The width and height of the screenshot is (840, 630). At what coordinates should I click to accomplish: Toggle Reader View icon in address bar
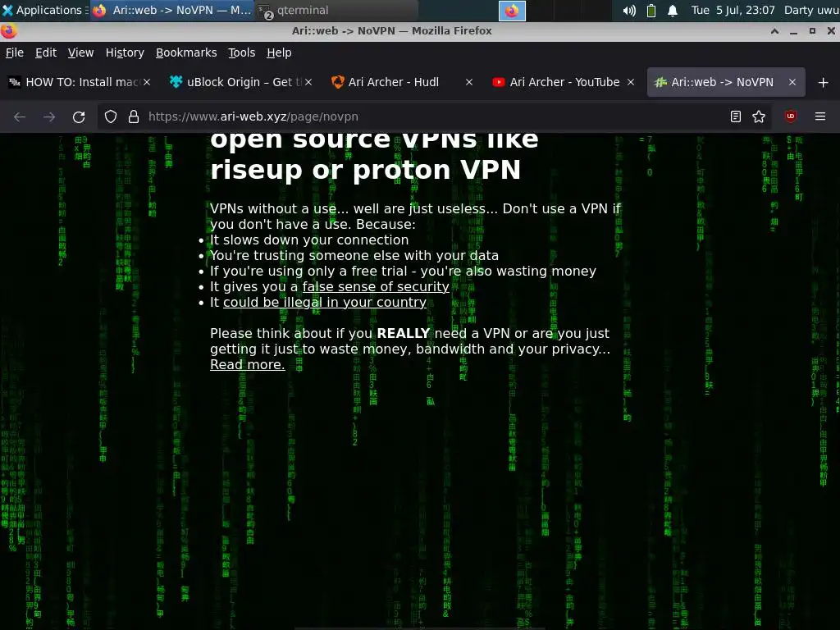[x=736, y=116]
